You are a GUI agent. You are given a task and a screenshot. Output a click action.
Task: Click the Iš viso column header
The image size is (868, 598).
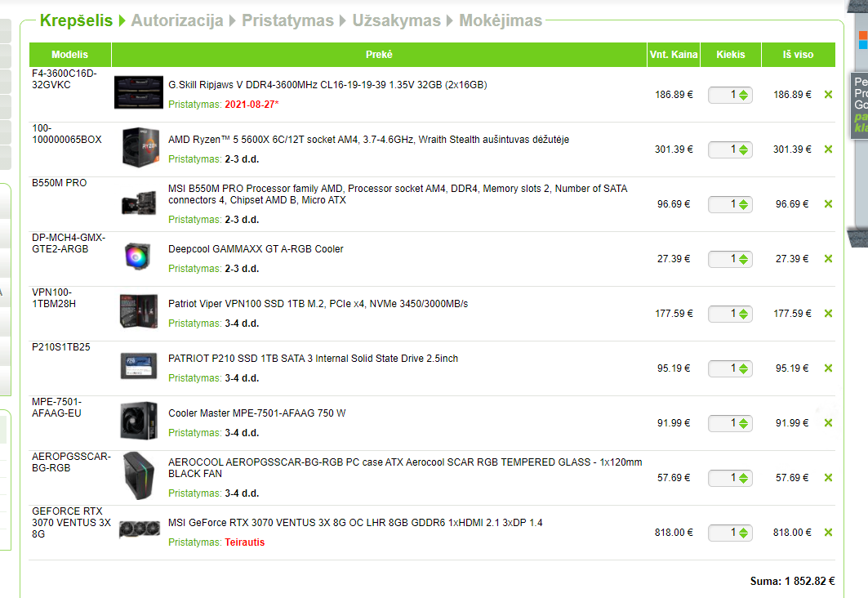(x=799, y=55)
